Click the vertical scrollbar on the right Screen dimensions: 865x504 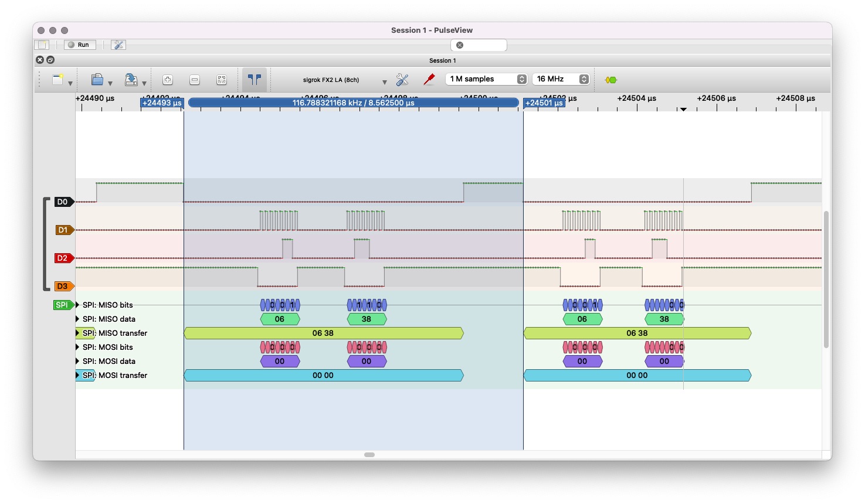(x=826, y=279)
